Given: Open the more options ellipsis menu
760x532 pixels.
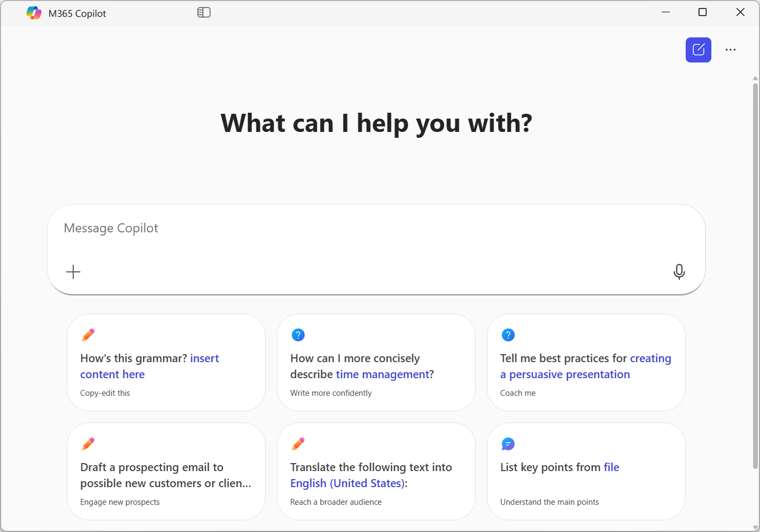Looking at the screenshot, I should coord(730,50).
